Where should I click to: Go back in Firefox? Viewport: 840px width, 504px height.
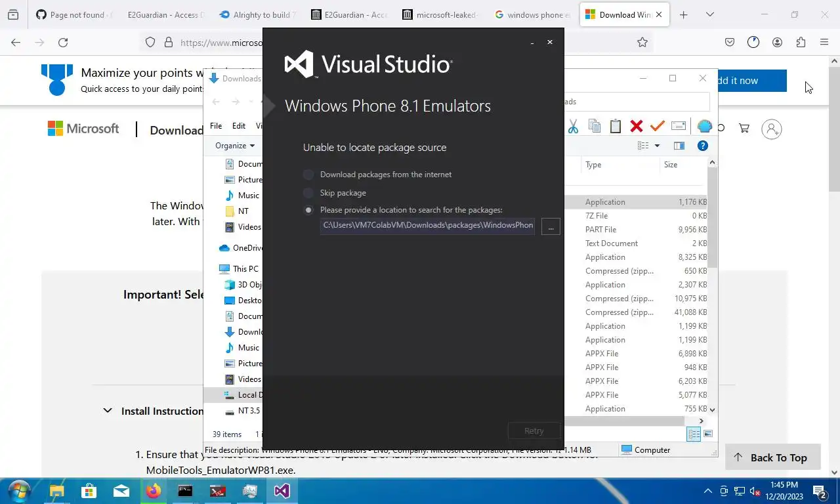(16, 42)
